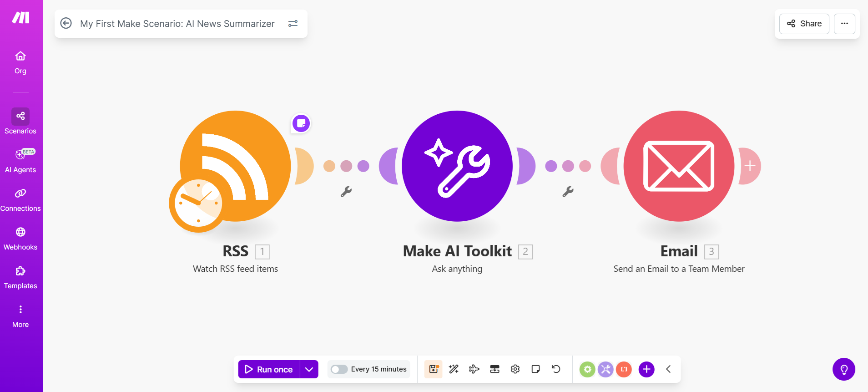Add a module after the Email module
The height and width of the screenshot is (392, 868).
(x=750, y=166)
